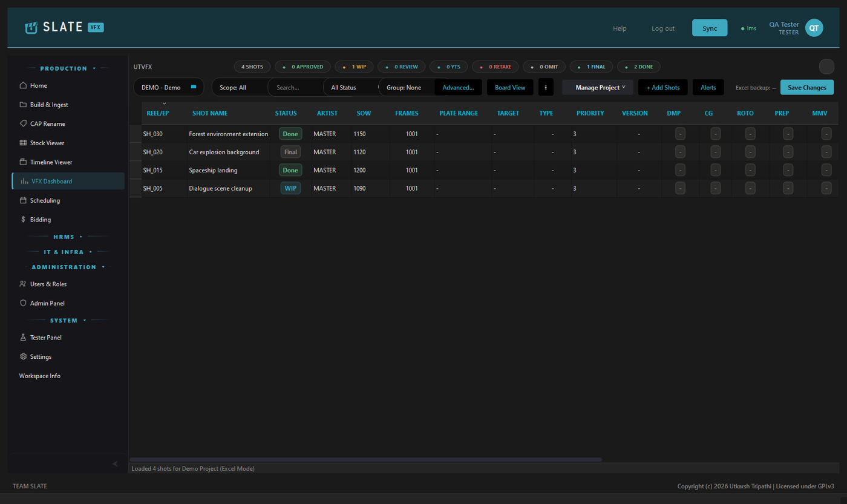Click the Home icon in sidebar

click(x=23, y=85)
